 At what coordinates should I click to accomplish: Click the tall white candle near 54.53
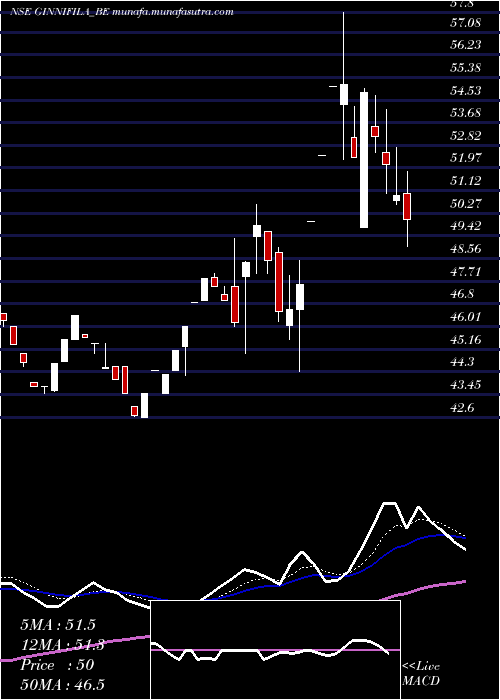[364, 160]
